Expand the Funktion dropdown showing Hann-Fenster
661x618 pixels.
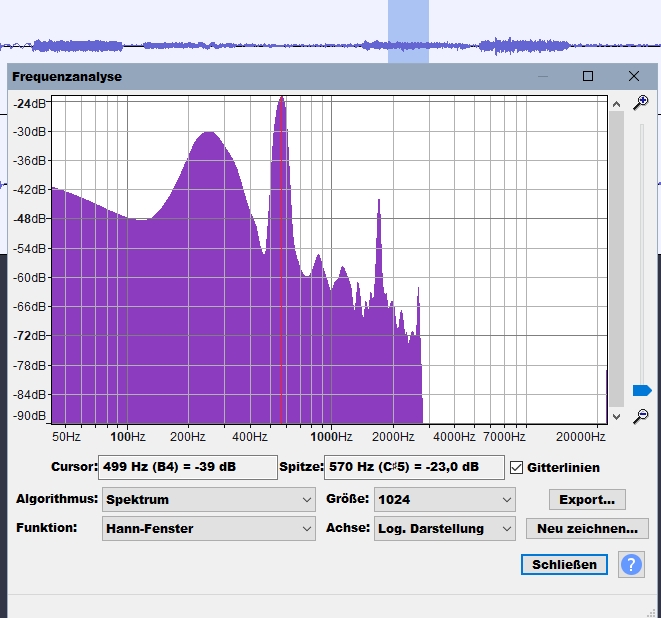click(209, 528)
